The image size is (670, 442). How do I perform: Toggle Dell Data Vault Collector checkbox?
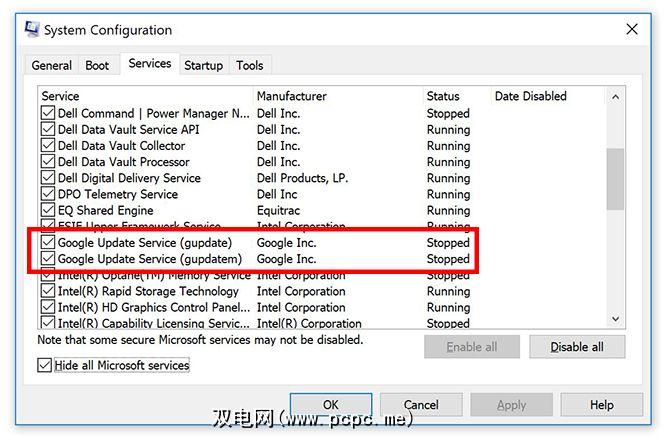click(48, 146)
